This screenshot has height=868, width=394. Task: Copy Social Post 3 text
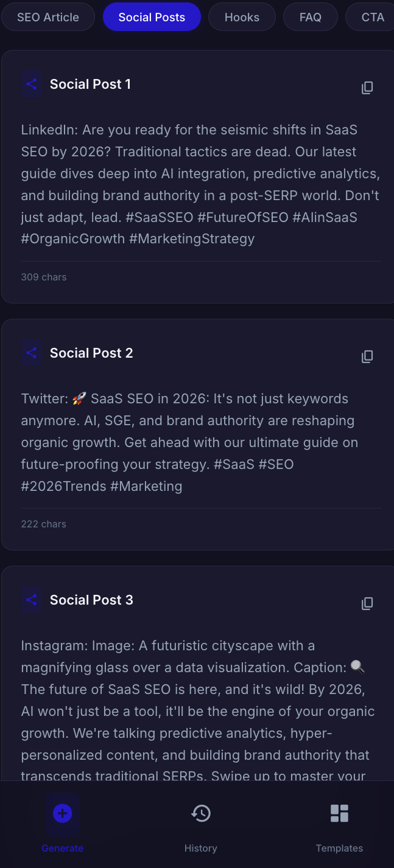pyautogui.click(x=367, y=603)
